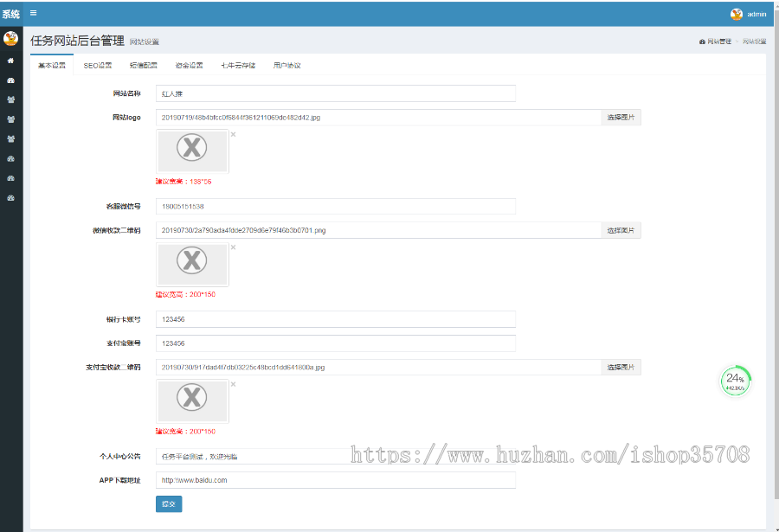779x532 pixels.
Task: Delete the 支付宝收款二维码 image preview
Action: pos(233,384)
